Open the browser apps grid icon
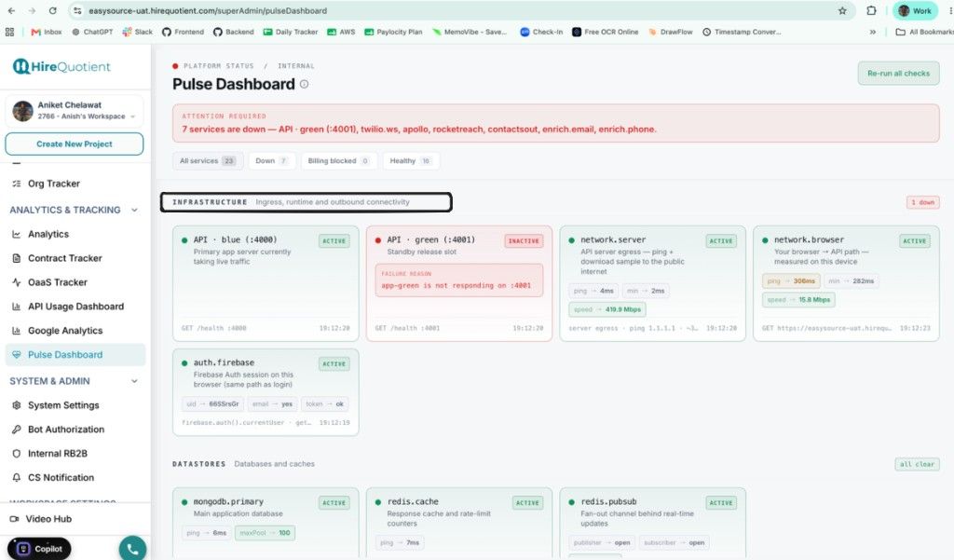The image size is (954, 560). tap(9, 32)
